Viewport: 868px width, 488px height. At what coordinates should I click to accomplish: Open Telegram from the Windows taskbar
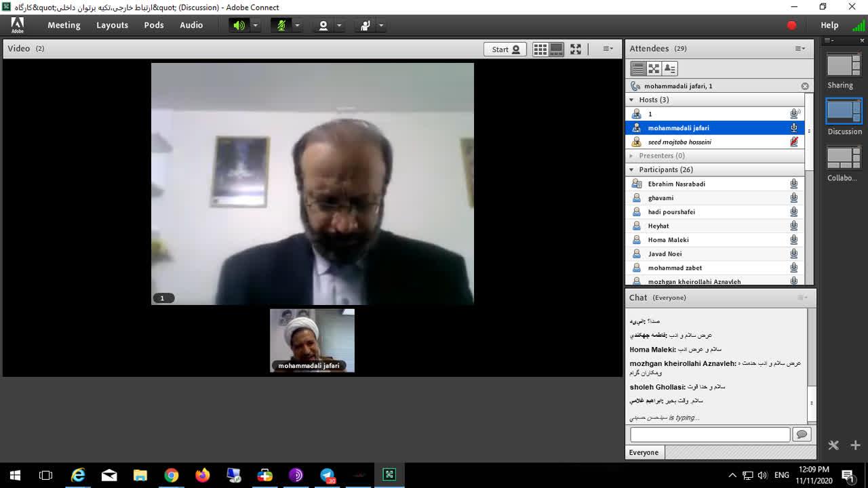[328, 475]
